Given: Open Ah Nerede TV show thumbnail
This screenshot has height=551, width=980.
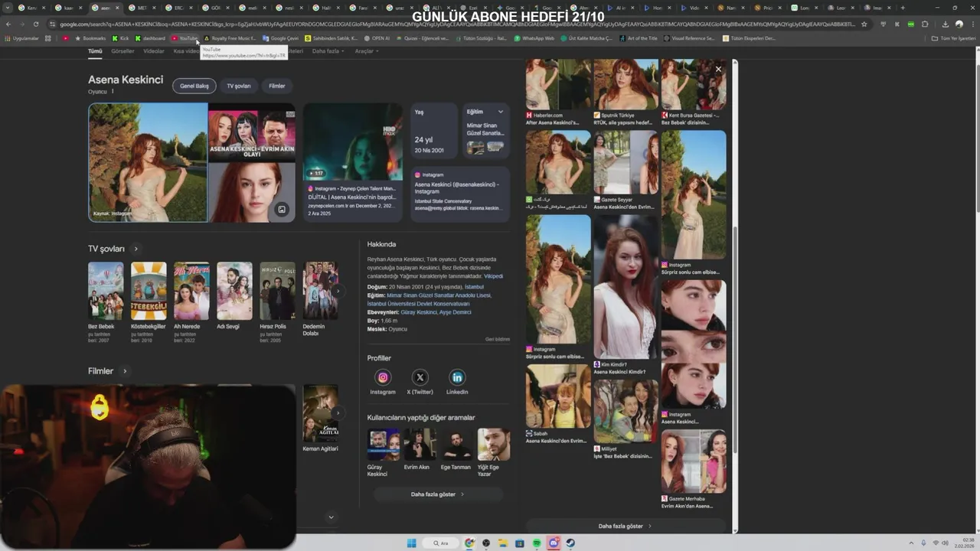Looking at the screenshot, I should click(191, 291).
